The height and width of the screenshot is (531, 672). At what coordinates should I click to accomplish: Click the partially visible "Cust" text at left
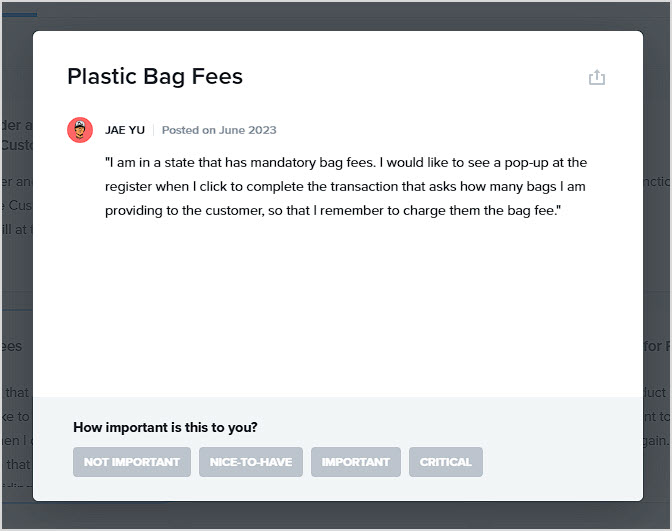click(17, 145)
